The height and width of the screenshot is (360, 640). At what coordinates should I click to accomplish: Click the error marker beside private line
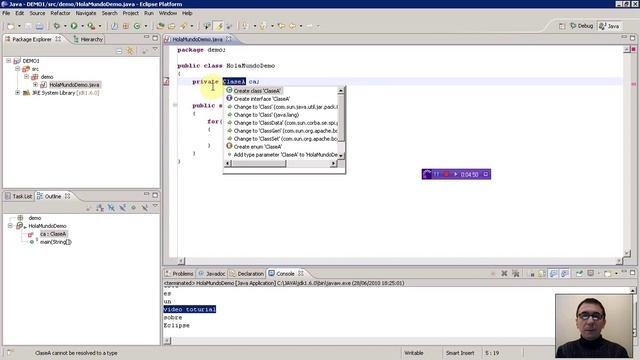tap(167, 82)
